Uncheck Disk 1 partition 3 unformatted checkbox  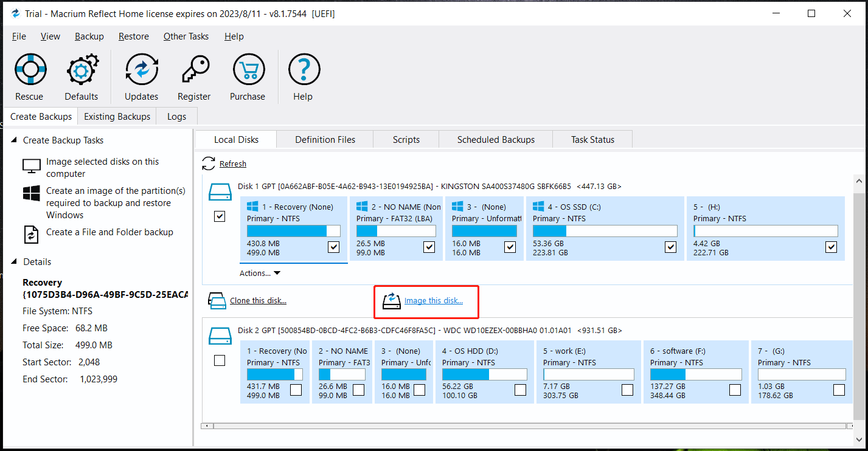coord(510,247)
